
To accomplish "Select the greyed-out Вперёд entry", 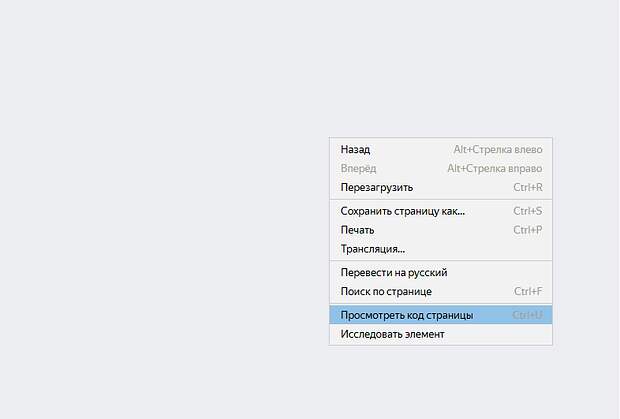I will pyautogui.click(x=358, y=168).
